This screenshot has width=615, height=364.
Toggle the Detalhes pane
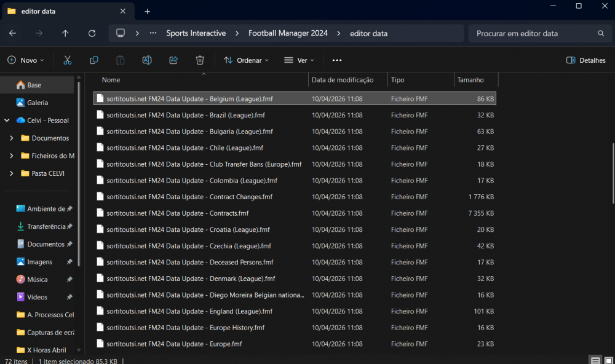pos(586,60)
